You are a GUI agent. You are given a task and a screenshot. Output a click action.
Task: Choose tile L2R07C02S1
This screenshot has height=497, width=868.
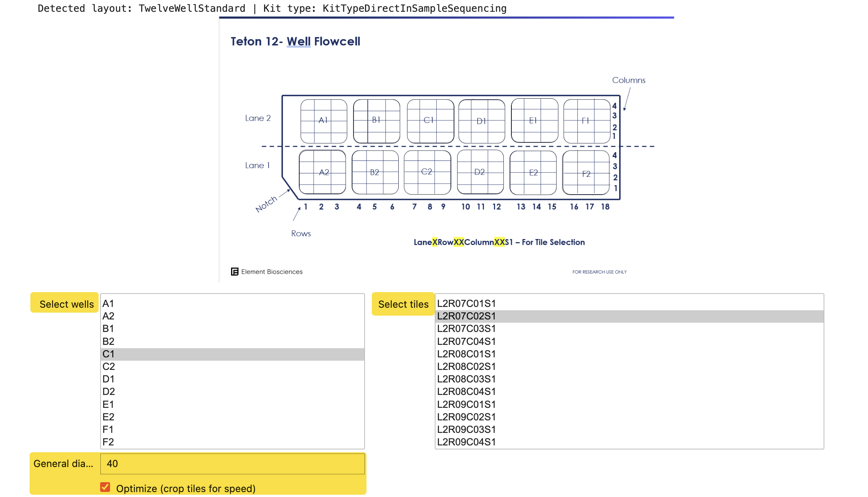click(x=629, y=316)
